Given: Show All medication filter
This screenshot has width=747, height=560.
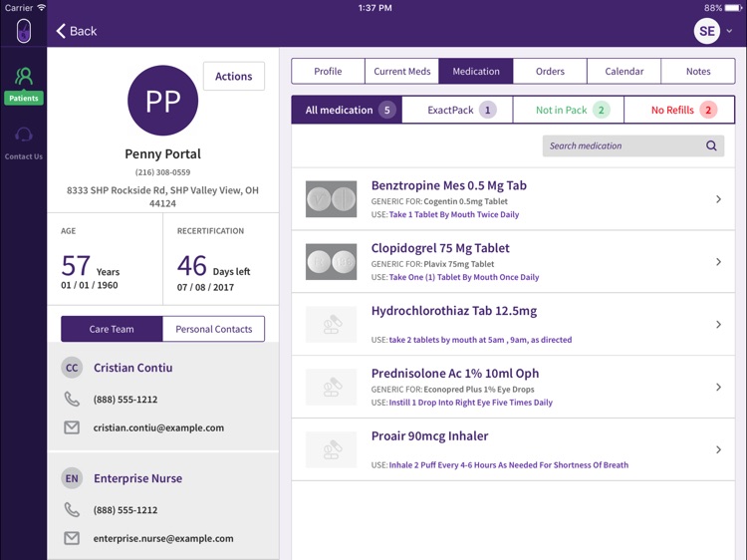Looking at the screenshot, I should click(347, 110).
